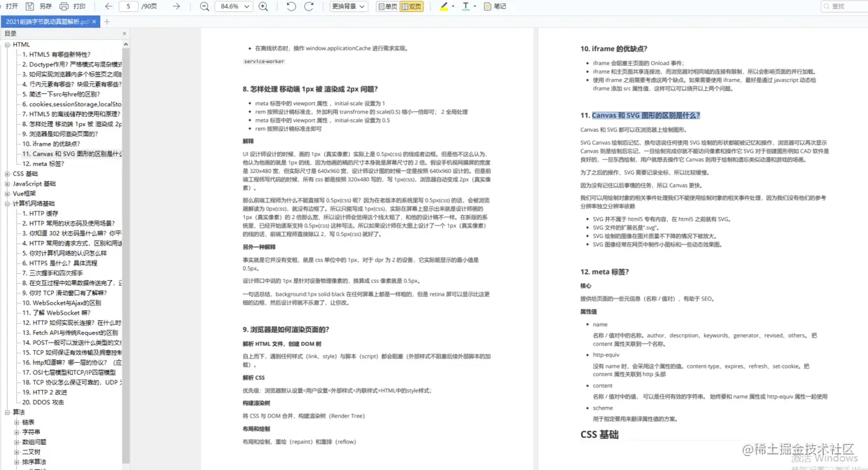868x470 pixels.
Task: Open outline item 20. DDOS 攻击
Action: (43, 402)
